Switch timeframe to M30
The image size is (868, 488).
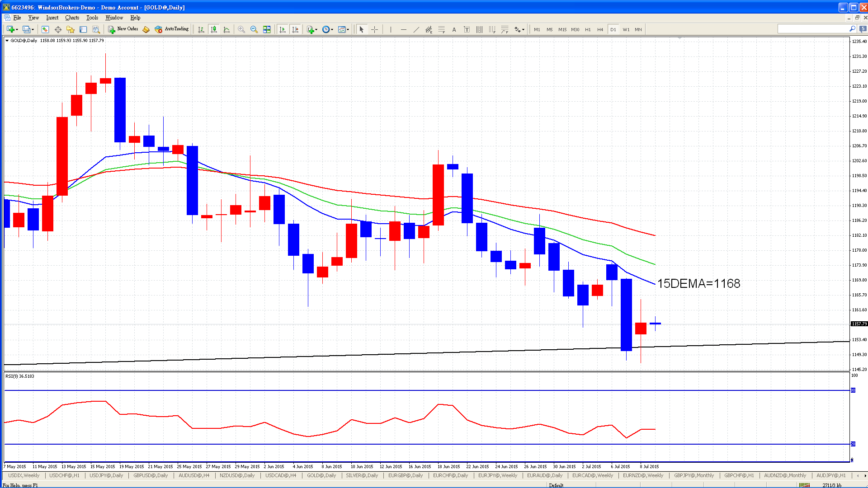coord(575,29)
